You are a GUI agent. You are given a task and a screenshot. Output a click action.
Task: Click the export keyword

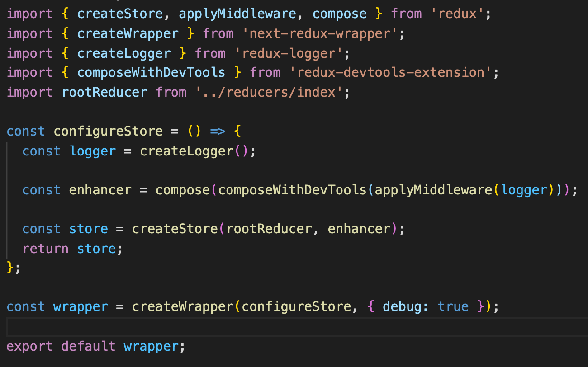point(30,346)
